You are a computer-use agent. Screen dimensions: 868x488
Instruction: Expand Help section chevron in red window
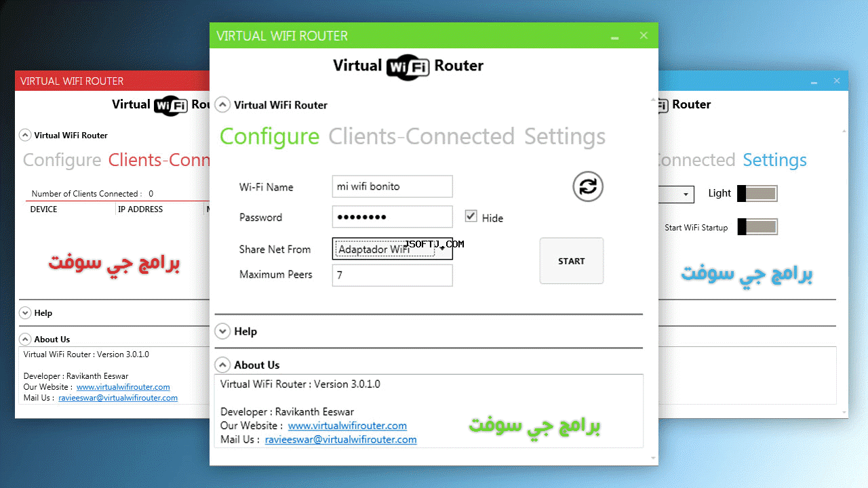tap(25, 312)
